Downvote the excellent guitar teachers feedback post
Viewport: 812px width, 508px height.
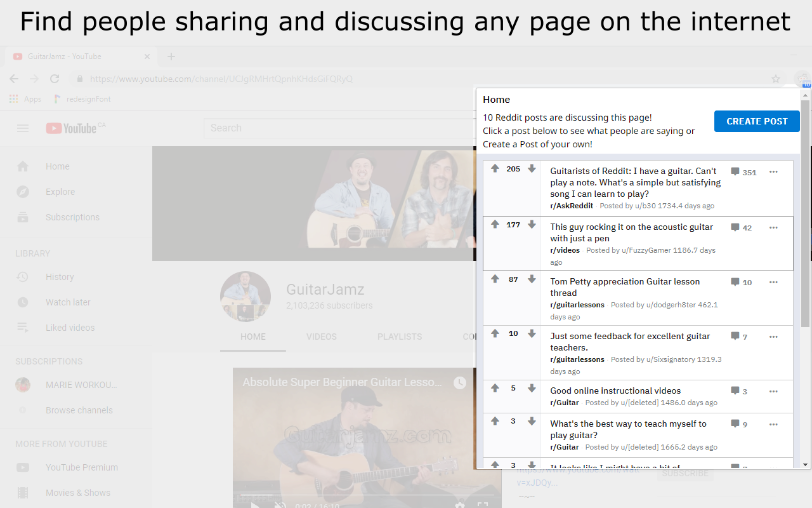click(x=532, y=334)
